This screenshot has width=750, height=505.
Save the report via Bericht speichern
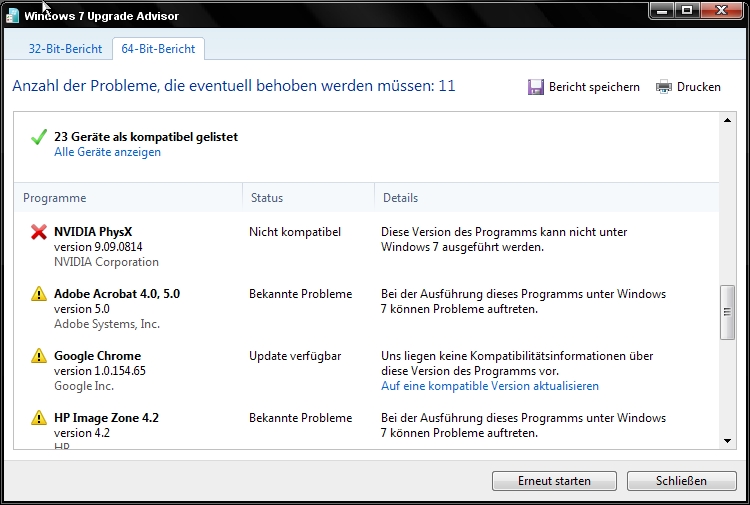(594, 87)
